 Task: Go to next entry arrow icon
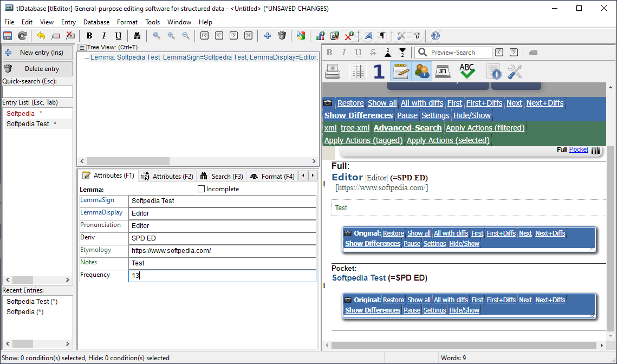[233, 36]
